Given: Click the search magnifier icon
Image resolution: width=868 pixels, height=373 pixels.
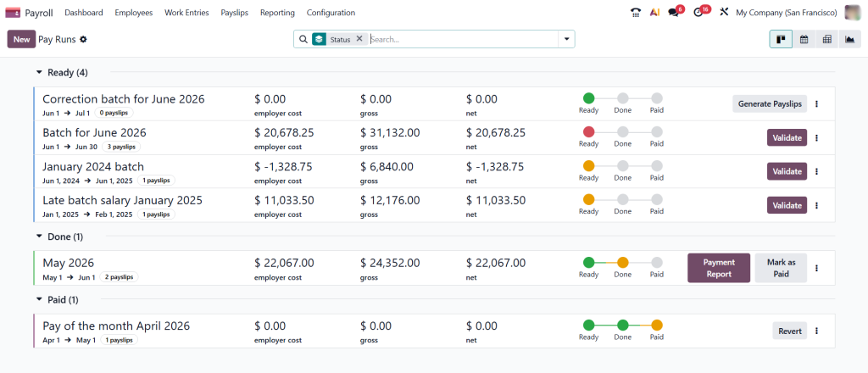Looking at the screenshot, I should click(303, 39).
